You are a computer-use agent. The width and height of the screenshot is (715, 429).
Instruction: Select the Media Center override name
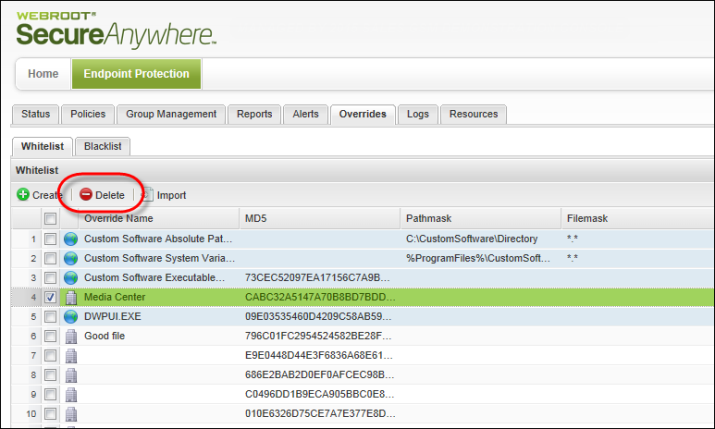114,297
